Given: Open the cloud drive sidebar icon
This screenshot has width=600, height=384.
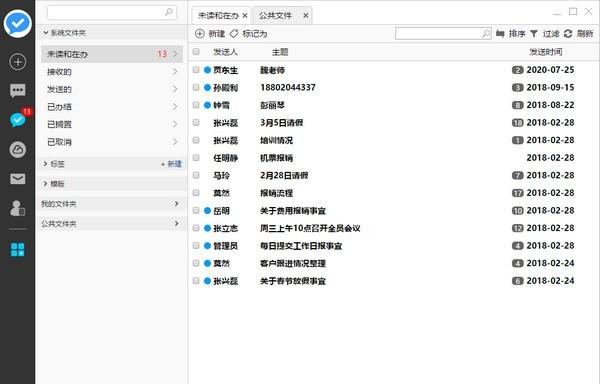Looking at the screenshot, I should pos(18,150).
